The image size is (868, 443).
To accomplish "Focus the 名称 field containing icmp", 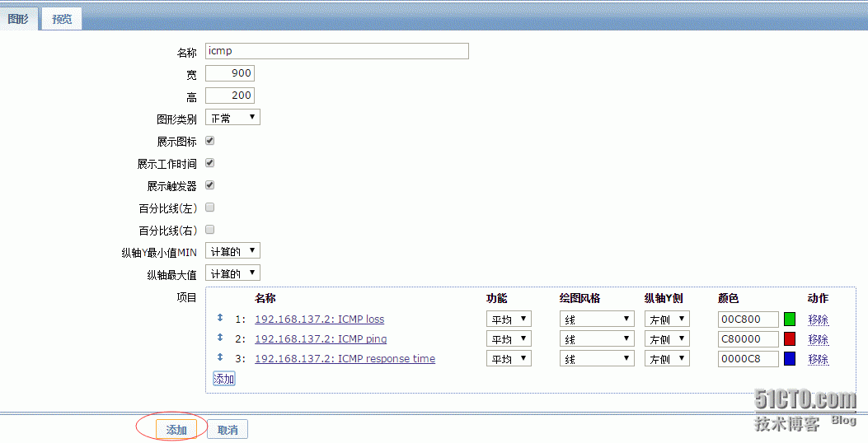I will click(337, 51).
